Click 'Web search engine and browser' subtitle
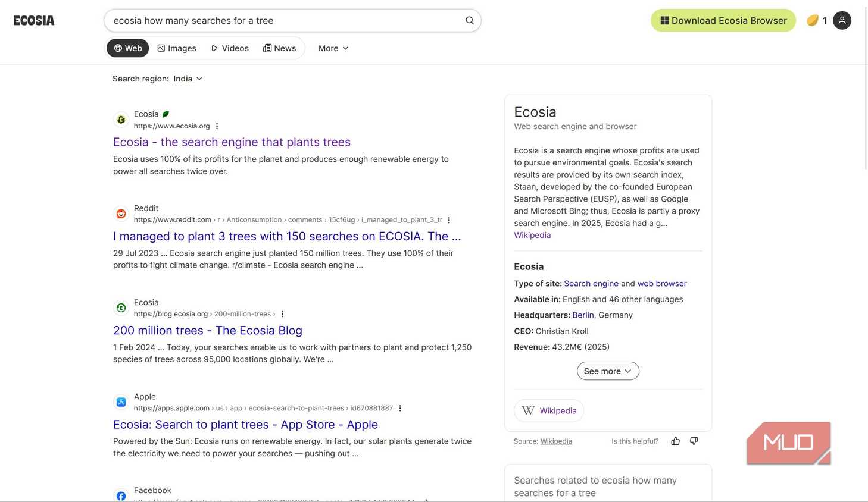 coord(575,126)
